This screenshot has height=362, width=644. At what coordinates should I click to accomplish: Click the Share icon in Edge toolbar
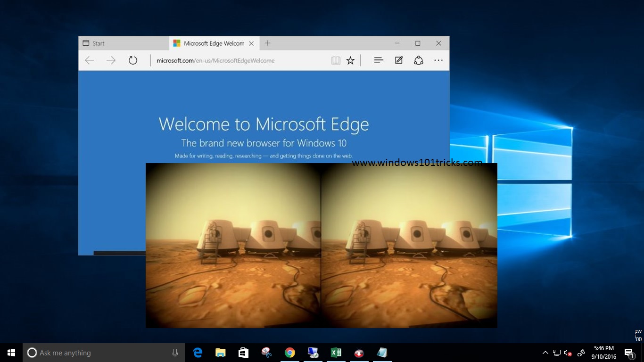[418, 60]
